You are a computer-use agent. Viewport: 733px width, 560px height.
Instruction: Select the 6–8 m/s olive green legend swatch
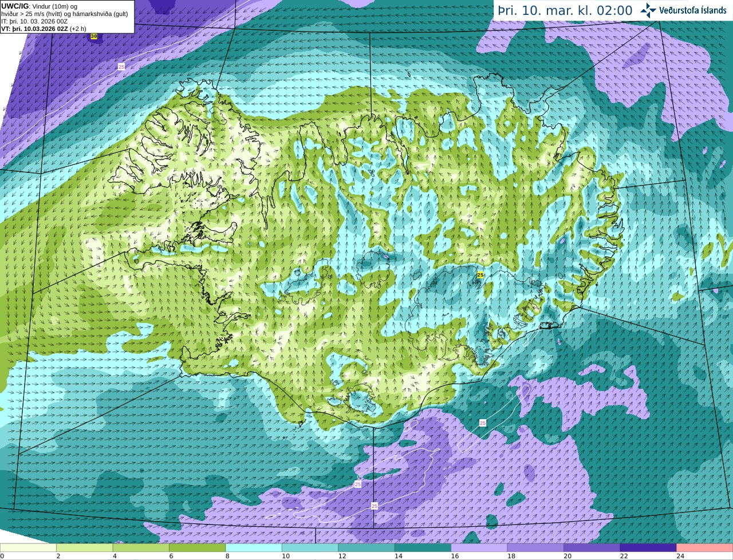pyautogui.click(x=198, y=547)
